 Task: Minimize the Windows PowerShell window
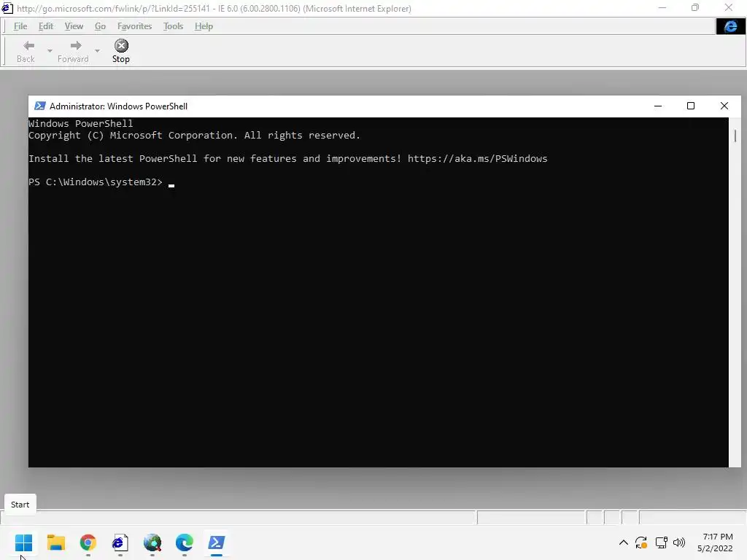pyautogui.click(x=658, y=106)
